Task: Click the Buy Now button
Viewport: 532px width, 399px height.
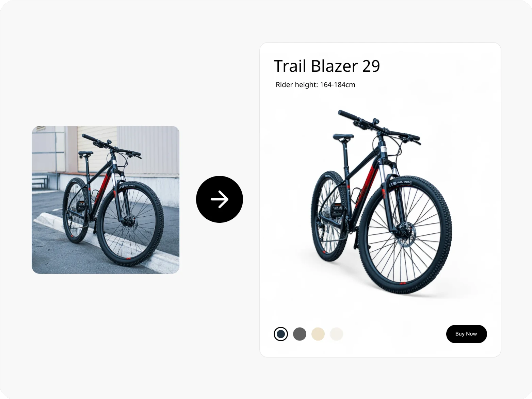Action: 466,334
